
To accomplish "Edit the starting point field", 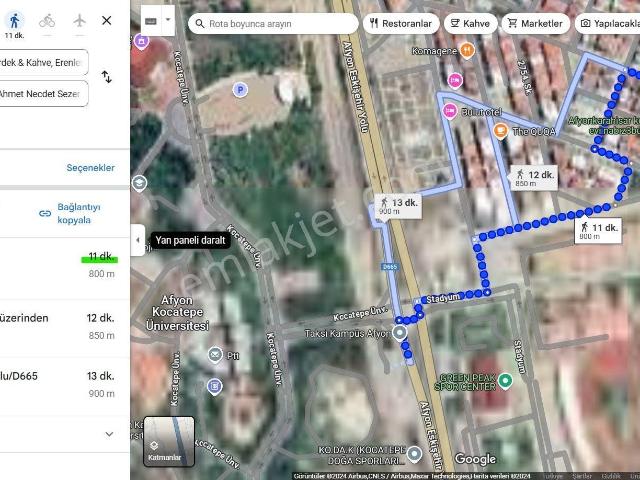I will (x=44, y=62).
